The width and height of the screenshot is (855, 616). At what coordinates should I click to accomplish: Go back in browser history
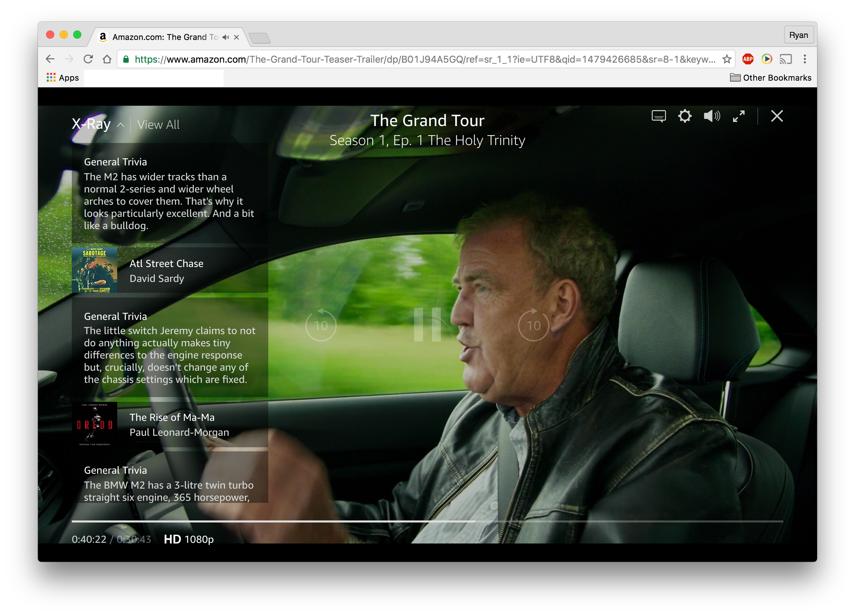[x=50, y=59]
